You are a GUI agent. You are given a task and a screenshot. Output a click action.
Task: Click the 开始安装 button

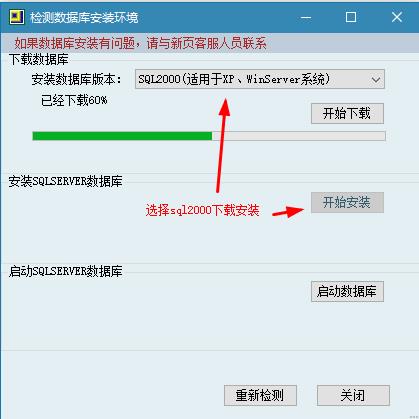[x=347, y=202]
